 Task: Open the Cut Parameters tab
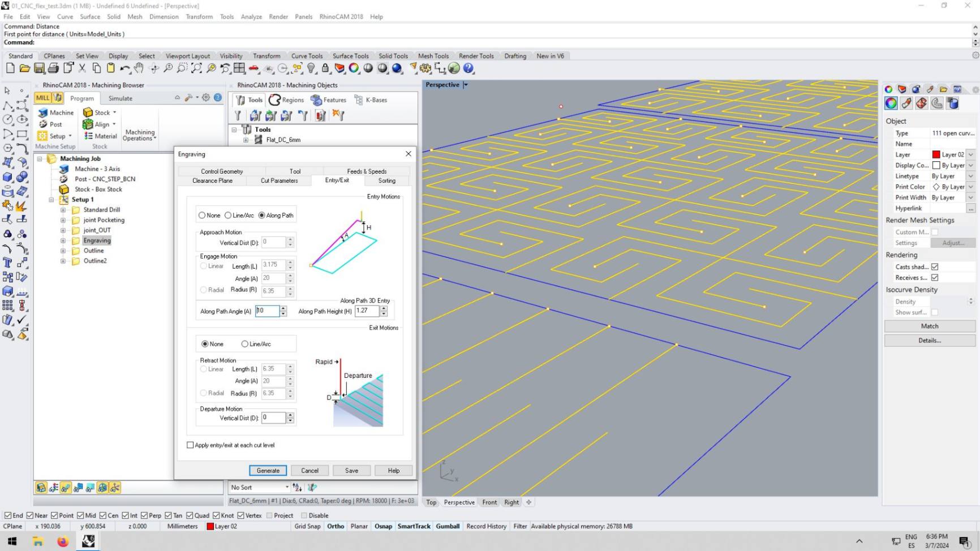coord(279,180)
